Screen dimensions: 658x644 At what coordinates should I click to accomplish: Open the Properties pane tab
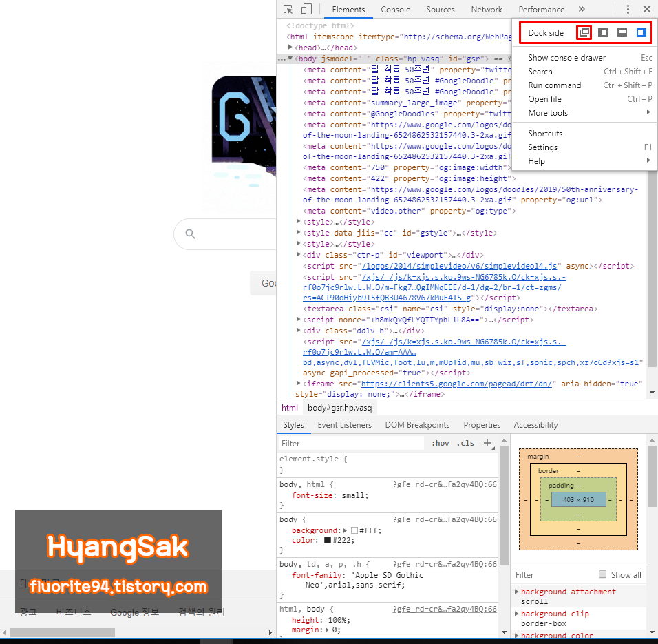click(x=482, y=425)
